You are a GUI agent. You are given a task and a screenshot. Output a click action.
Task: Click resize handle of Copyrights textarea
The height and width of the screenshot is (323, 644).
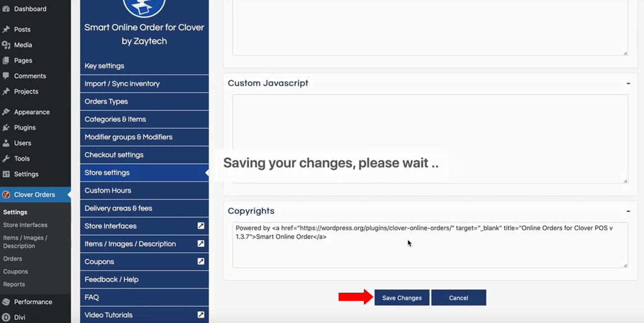click(x=625, y=265)
